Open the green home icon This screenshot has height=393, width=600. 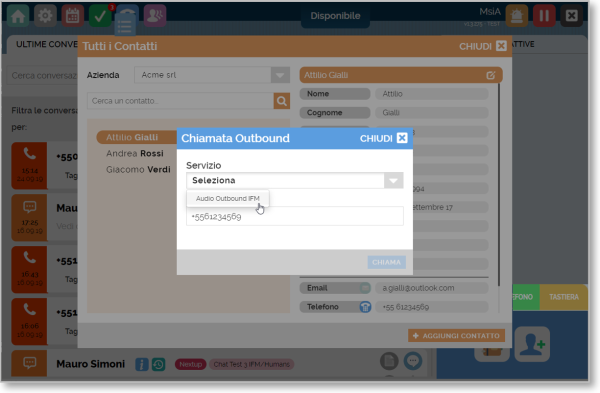point(18,16)
